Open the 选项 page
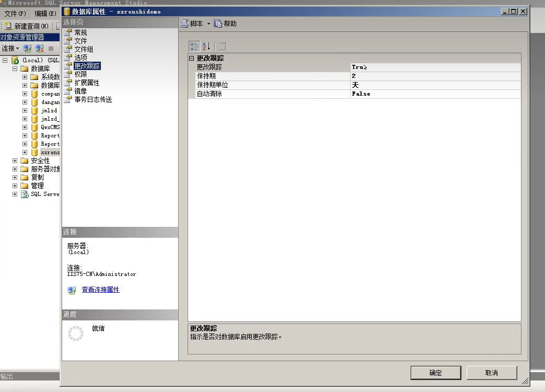Image resolution: width=545 pixels, height=392 pixels. (x=80, y=57)
